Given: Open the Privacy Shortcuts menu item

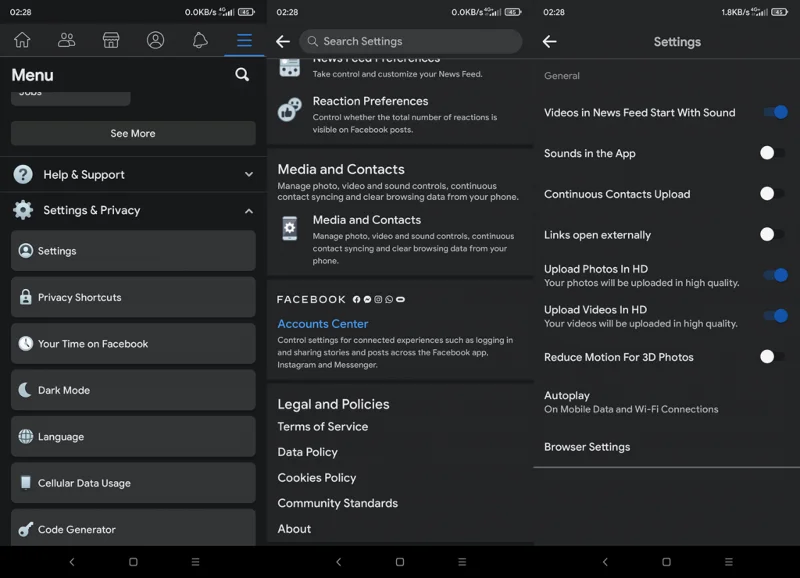Looking at the screenshot, I should (133, 297).
